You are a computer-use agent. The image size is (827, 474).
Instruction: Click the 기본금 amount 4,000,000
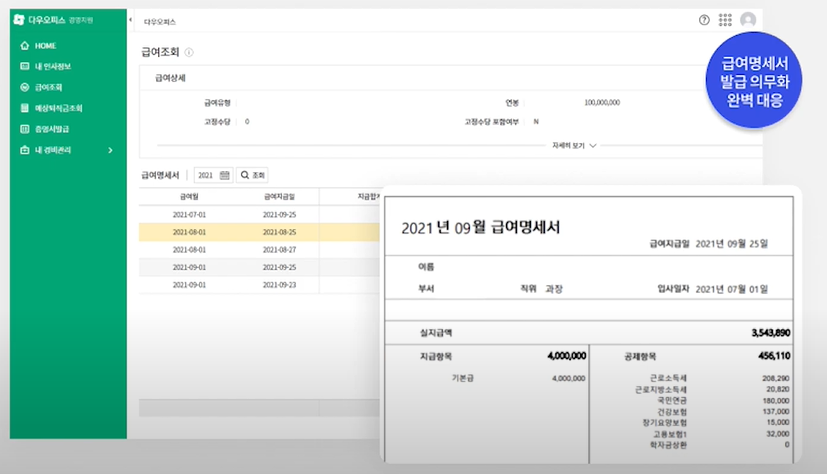(x=568, y=378)
